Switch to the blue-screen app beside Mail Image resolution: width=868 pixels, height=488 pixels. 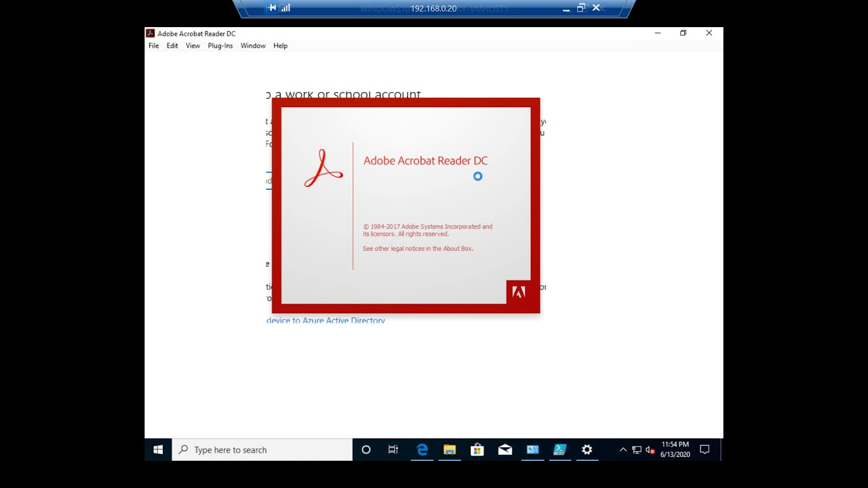532,449
